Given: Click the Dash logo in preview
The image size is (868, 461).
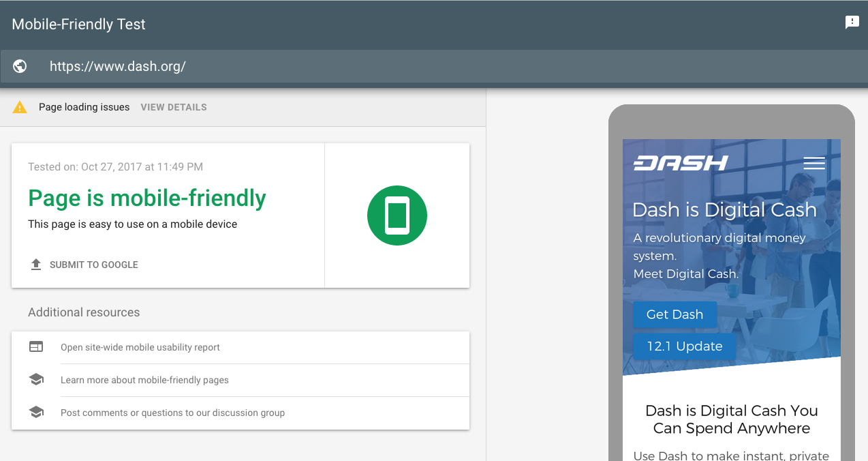Looking at the screenshot, I should 681,163.
